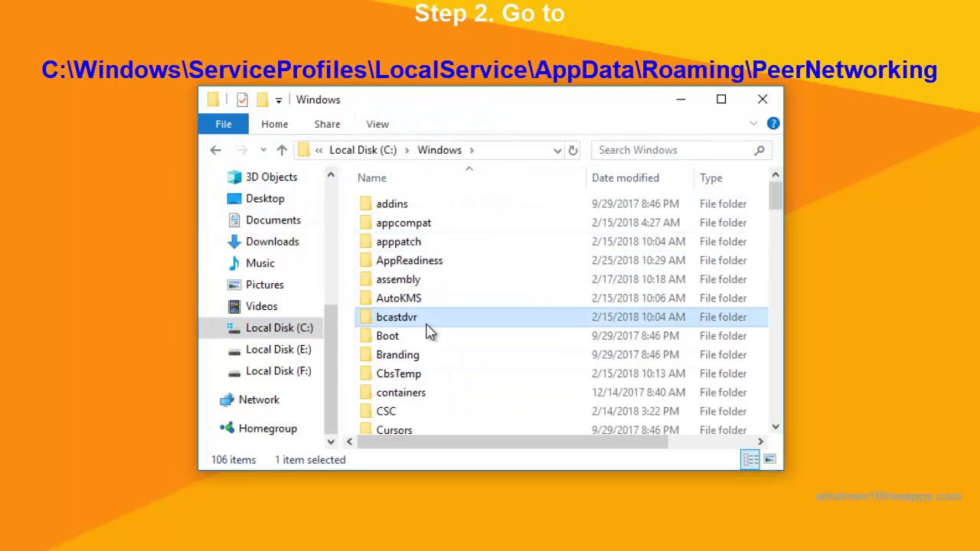
Task: Select Local Disk (F:) in the navigation pane
Action: 269,370
